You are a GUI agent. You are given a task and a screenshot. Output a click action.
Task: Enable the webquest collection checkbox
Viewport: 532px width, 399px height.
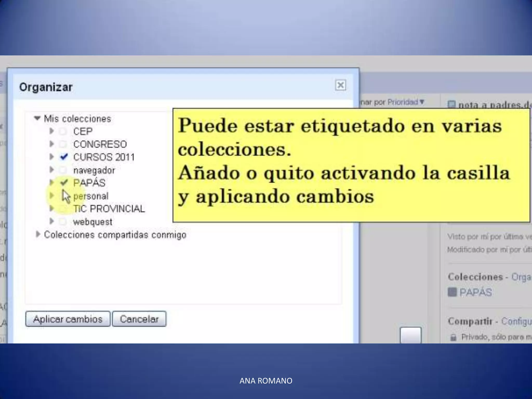(x=63, y=222)
